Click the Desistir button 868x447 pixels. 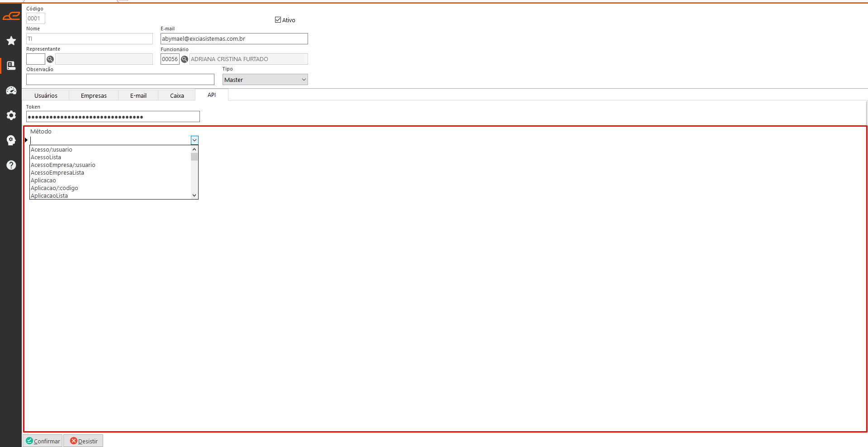pyautogui.click(x=84, y=441)
